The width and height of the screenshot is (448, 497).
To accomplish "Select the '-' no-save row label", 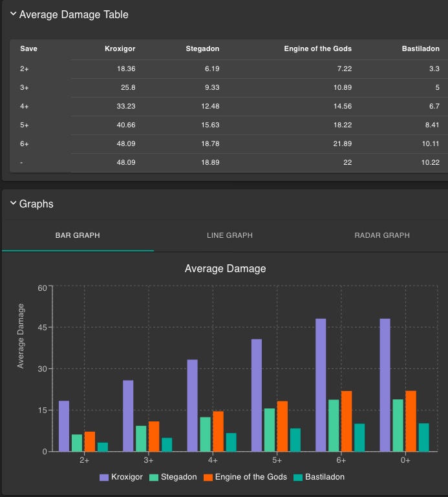I will pos(21,163).
